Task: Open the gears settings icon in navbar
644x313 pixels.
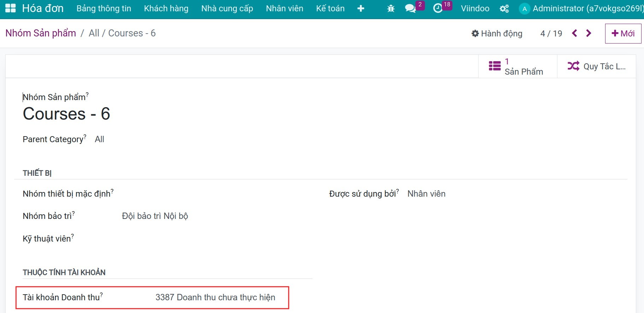Action: pyautogui.click(x=504, y=8)
